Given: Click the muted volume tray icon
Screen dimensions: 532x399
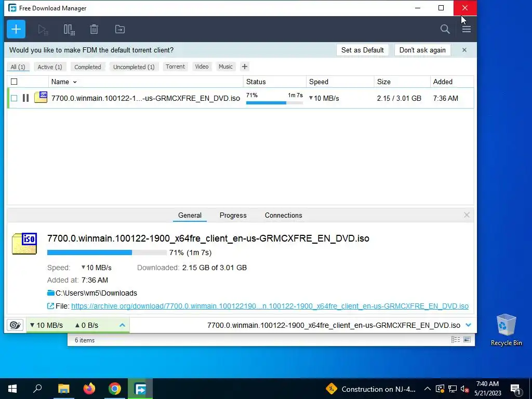Looking at the screenshot, I should (465, 389).
